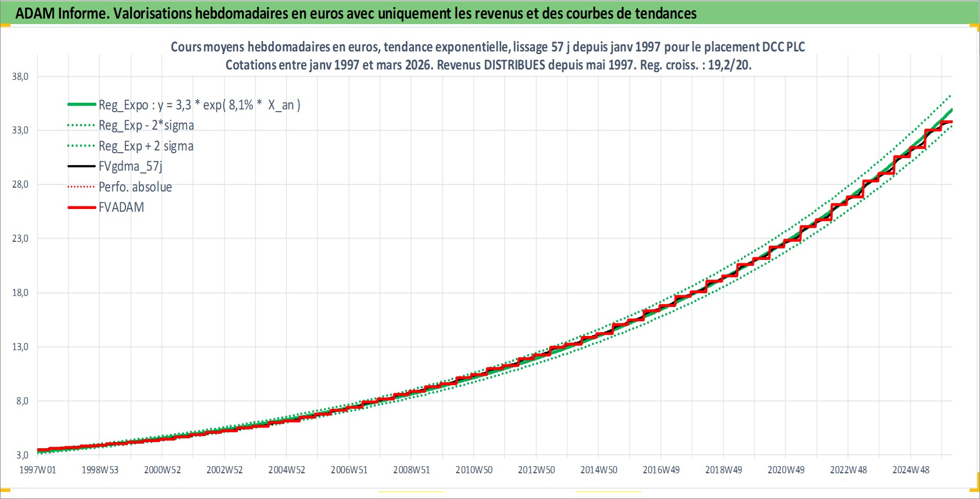This screenshot has height=499, width=980.
Task: Click the solid green line sample beside Reg_Expo
Action: tap(82, 104)
